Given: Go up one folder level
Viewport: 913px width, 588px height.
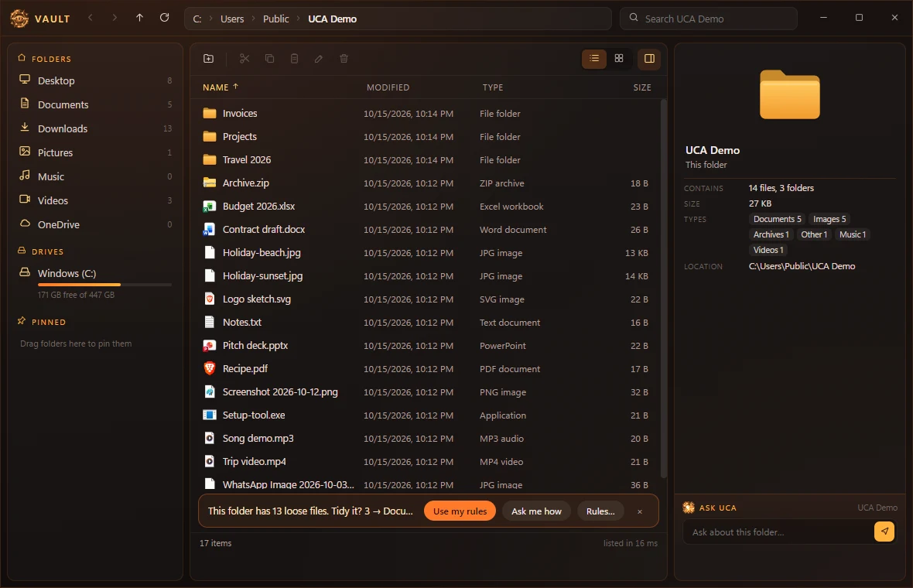Looking at the screenshot, I should point(139,18).
